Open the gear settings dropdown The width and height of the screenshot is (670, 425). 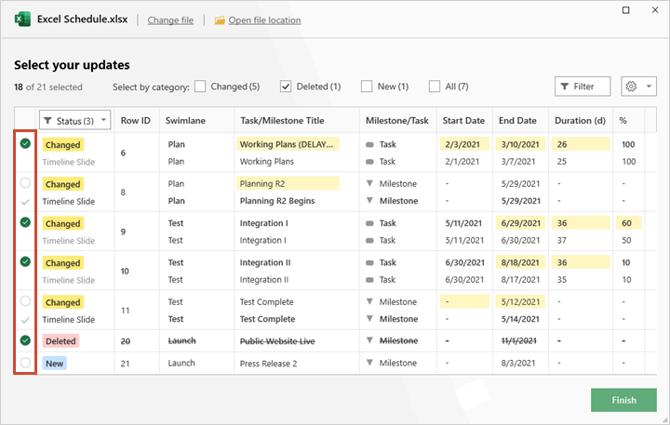tap(638, 87)
